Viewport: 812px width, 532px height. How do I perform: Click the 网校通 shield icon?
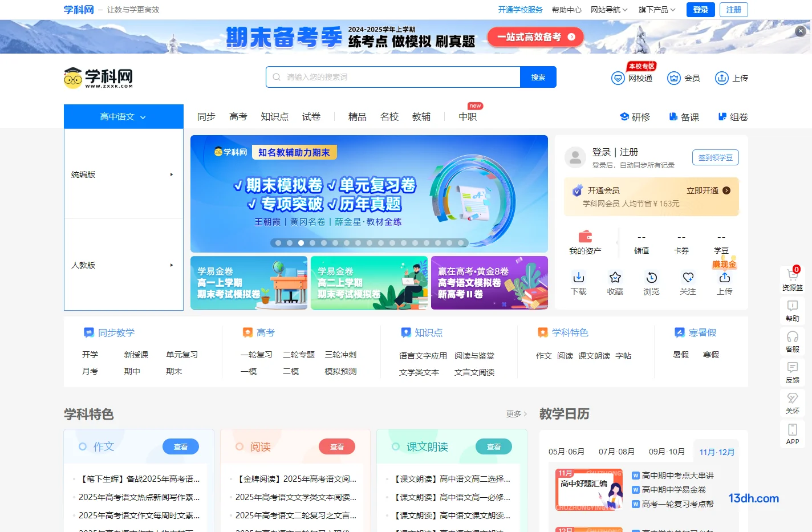618,78
